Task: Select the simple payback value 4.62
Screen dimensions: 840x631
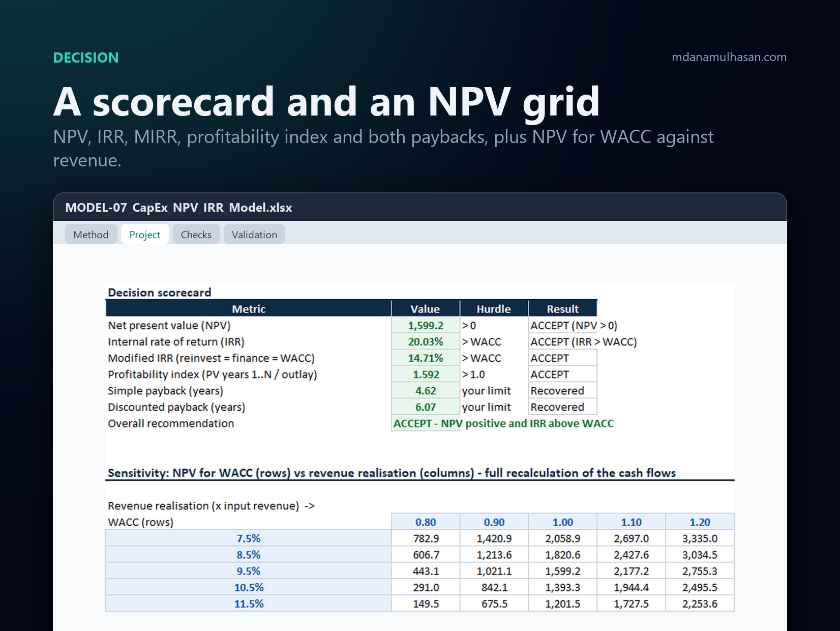Action: (x=426, y=391)
